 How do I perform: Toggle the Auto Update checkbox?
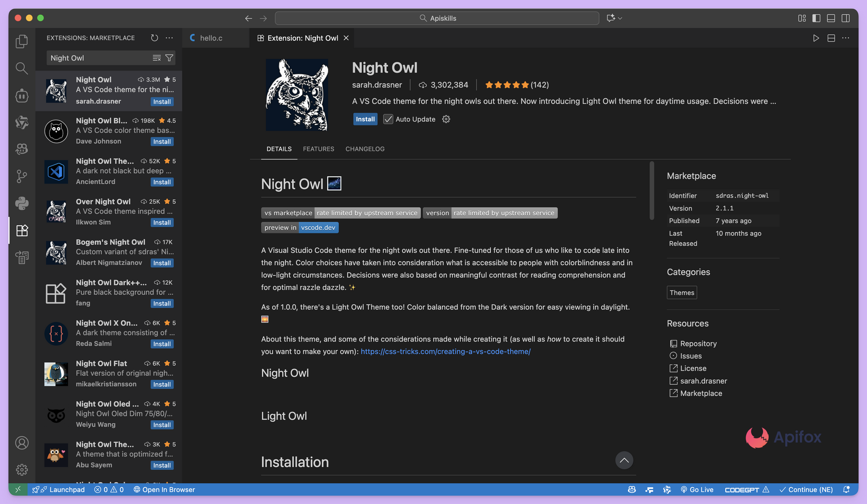[x=388, y=119]
